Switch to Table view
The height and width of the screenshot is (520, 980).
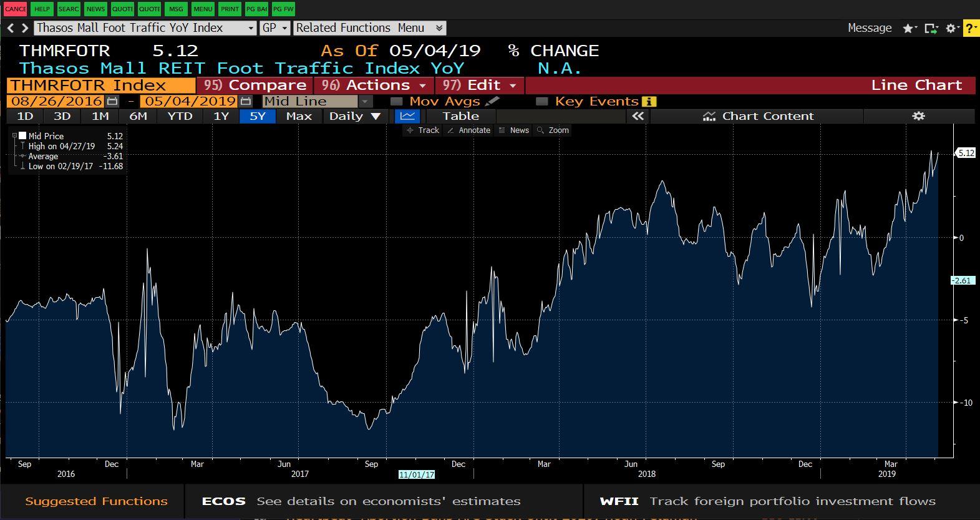click(460, 116)
